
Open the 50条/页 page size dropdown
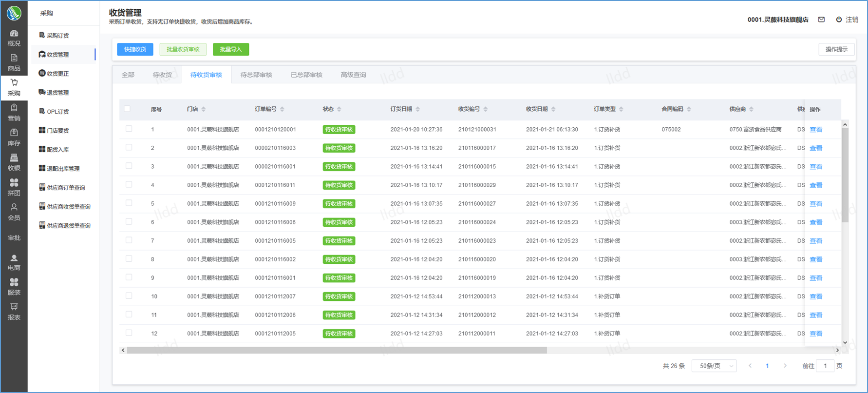(x=714, y=366)
